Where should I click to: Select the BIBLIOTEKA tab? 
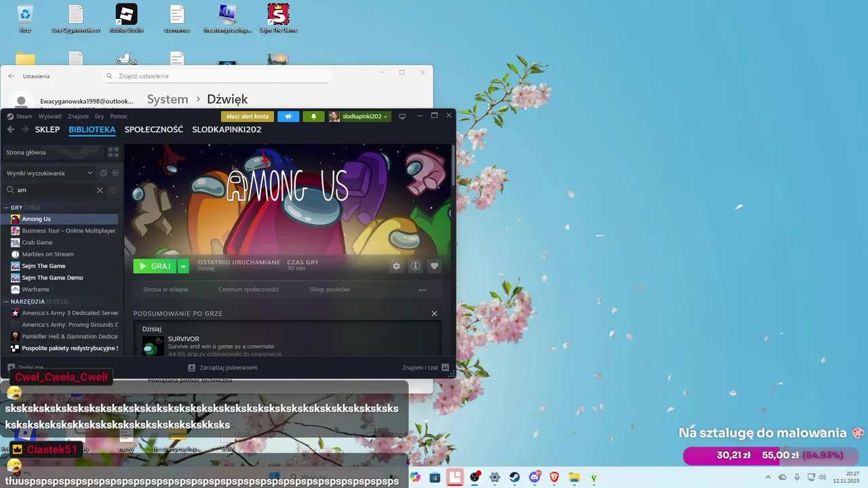(92, 129)
